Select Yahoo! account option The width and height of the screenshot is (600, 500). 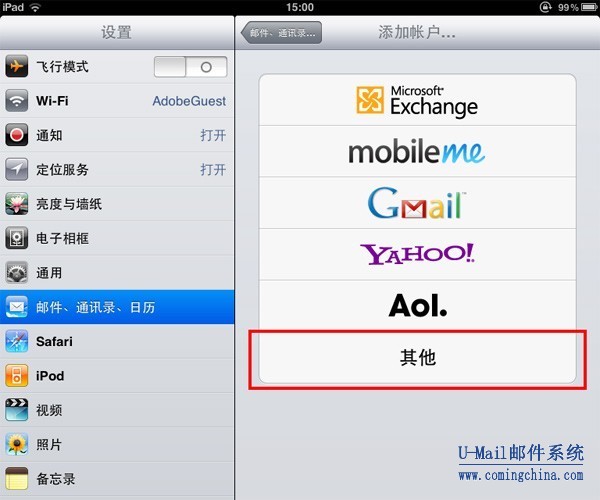click(x=417, y=255)
